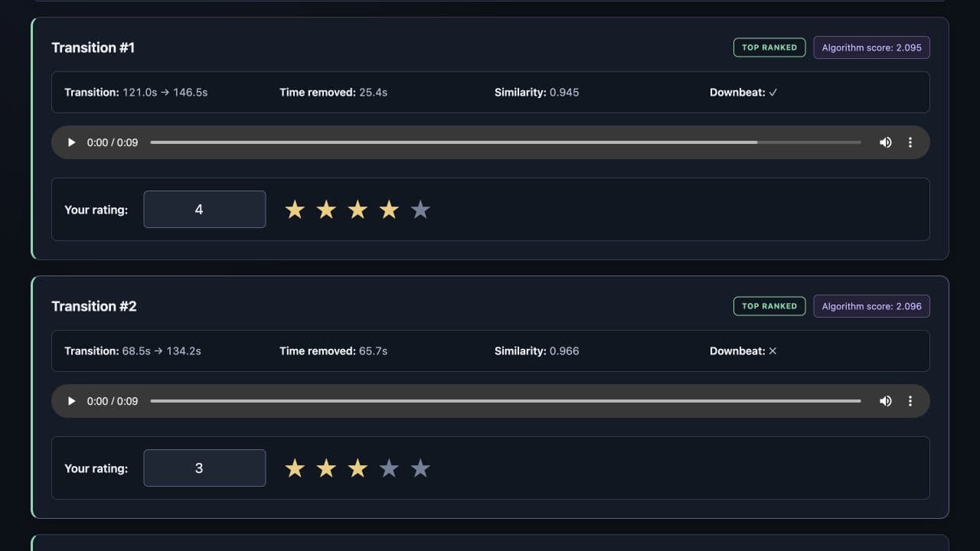Rate Transition #2 five stars
Image resolution: width=980 pixels, height=551 pixels.
(420, 468)
